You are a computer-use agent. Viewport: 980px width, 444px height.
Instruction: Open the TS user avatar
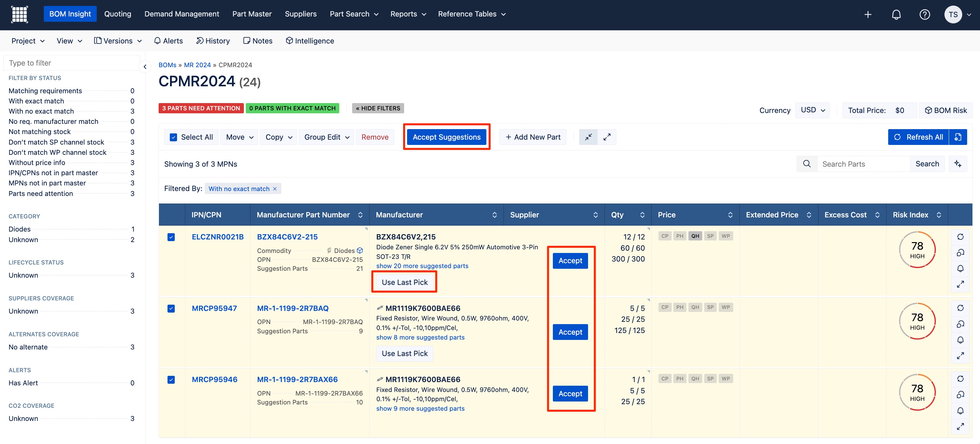(953, 14)
